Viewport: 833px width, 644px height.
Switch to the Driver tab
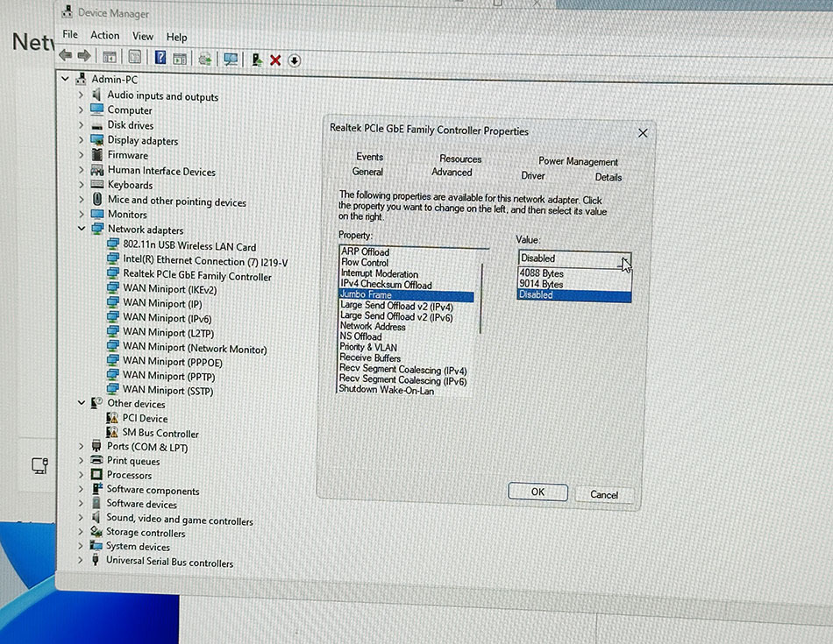click(533, 176)
